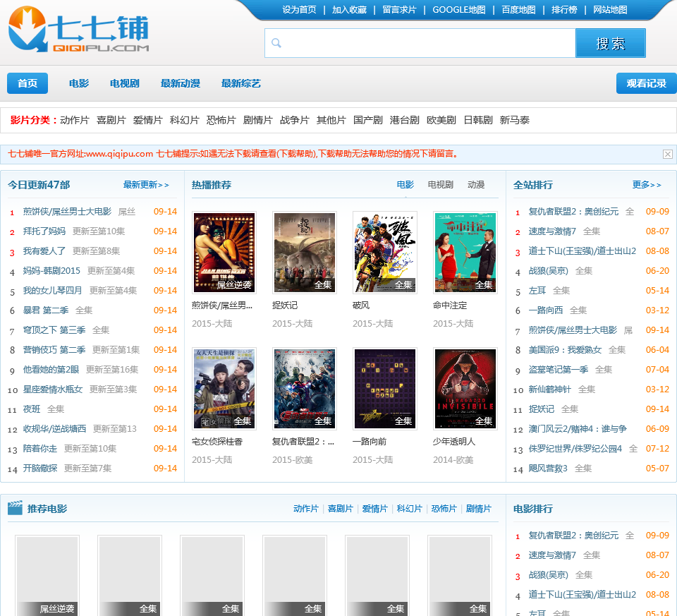This screenshot has height=616, width=677.
Task: Go to 首页 home tab
Action: 28,83
